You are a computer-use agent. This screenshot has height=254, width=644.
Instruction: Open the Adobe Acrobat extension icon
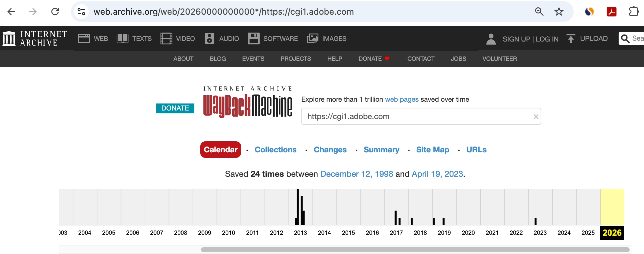click(612, 12)
